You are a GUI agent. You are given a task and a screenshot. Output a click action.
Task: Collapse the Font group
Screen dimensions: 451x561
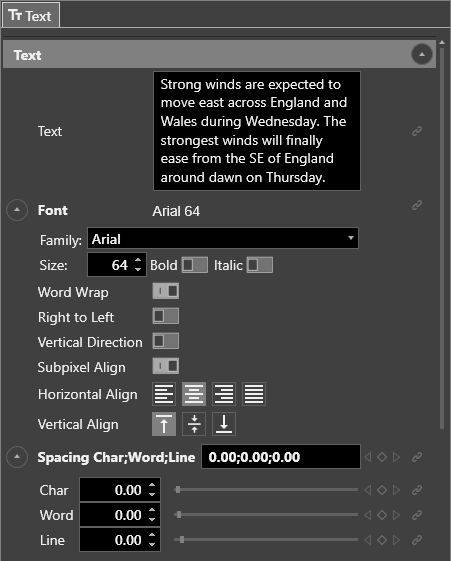(17, 210)
